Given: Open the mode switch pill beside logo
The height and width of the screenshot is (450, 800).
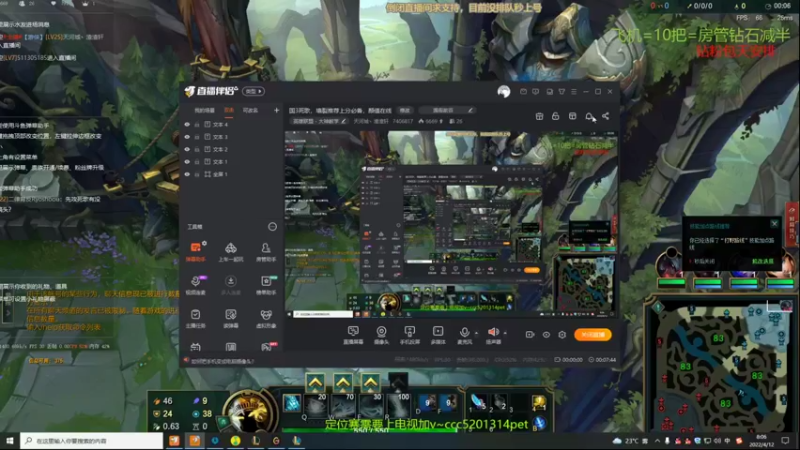Looking at the screenshot, I should coord(253,91).
